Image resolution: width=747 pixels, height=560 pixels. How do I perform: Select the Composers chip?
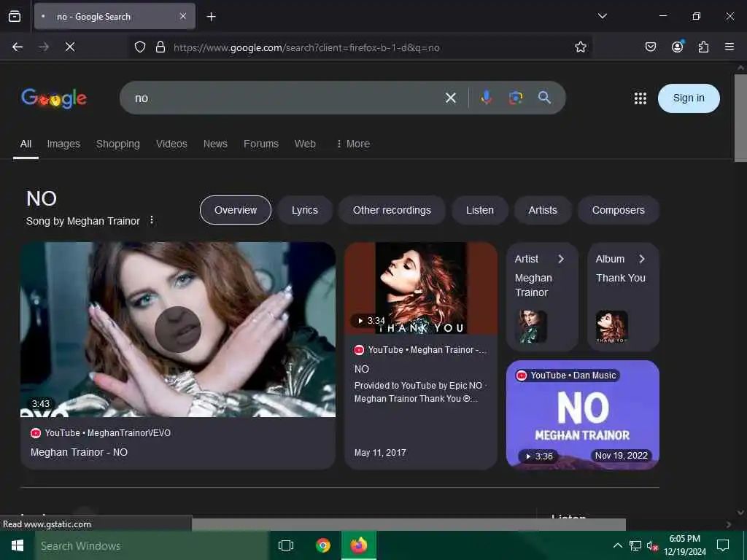pos(618,210)
